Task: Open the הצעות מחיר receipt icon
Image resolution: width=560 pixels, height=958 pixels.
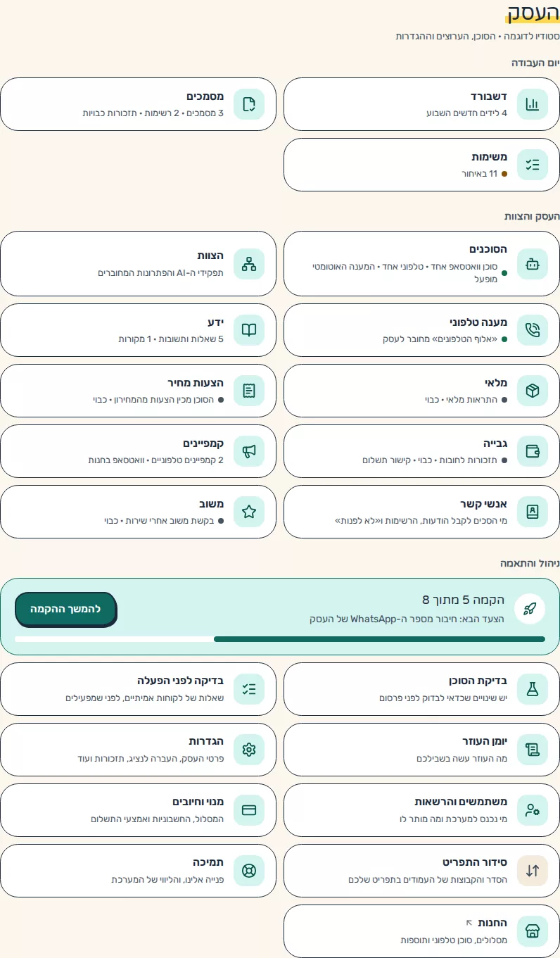Action: click(x=249, y=391)
